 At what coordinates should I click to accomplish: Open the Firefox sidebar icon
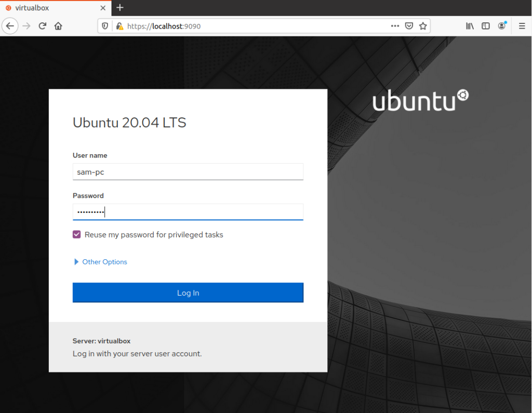(x=485, y=25)
